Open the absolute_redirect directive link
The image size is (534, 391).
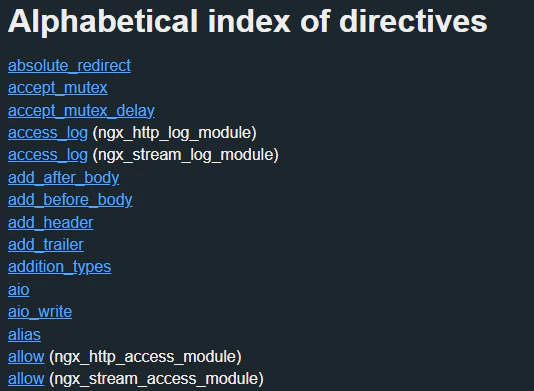[69, 65]
